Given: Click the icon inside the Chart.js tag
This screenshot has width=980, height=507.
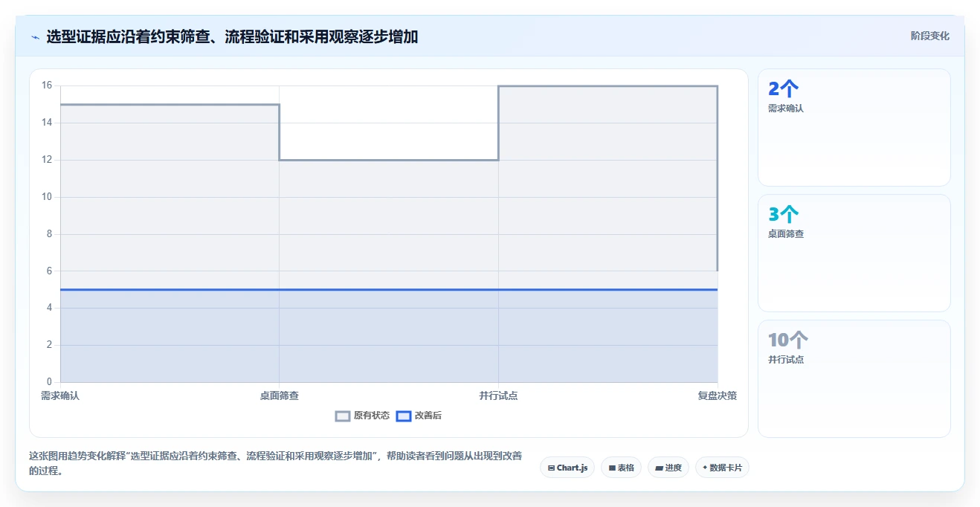Looking at the screenshot, I should point(551,468).
